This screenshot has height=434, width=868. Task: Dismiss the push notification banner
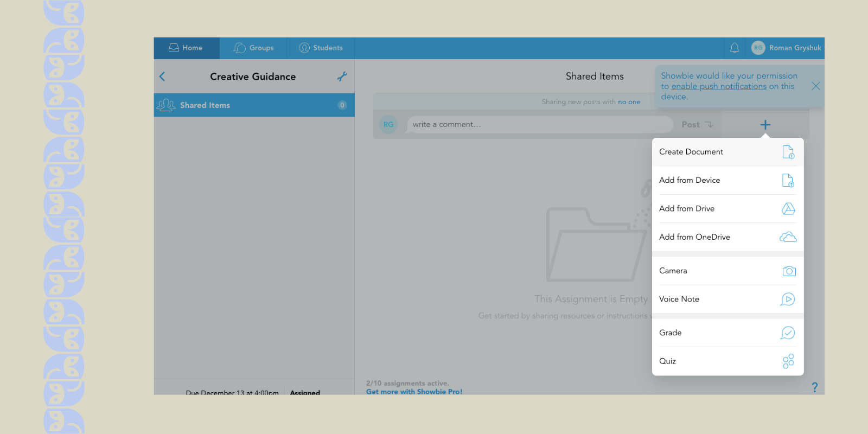tap(816, 86)
